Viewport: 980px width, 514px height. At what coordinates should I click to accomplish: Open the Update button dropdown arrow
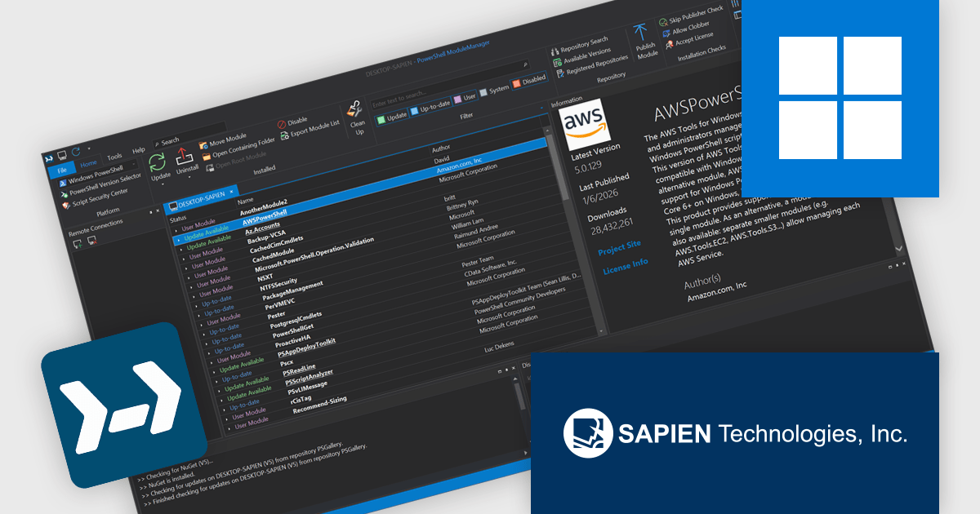(x=163, y=184)
